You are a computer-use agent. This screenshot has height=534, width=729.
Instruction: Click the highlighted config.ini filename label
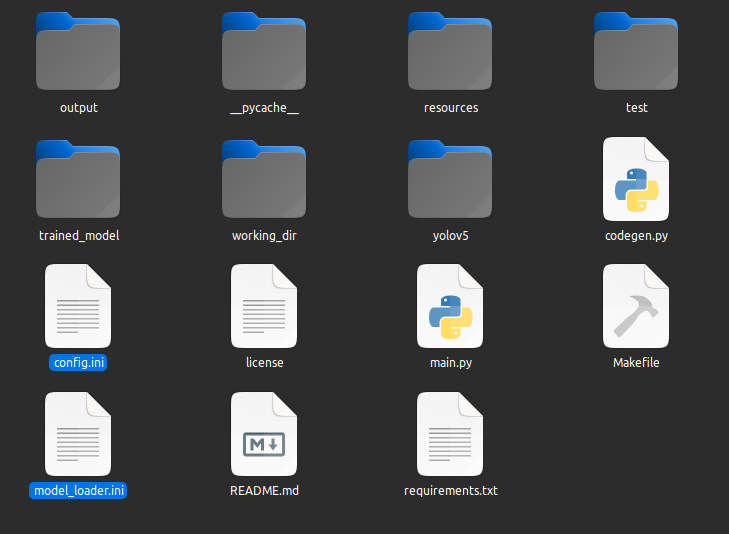point(78,362)
